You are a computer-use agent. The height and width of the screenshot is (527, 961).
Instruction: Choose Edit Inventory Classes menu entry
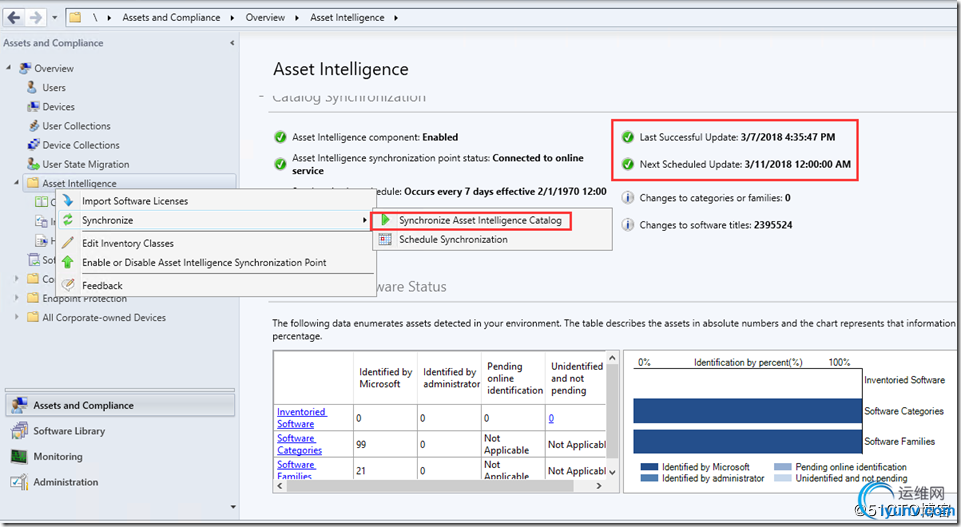pos(216,243)
